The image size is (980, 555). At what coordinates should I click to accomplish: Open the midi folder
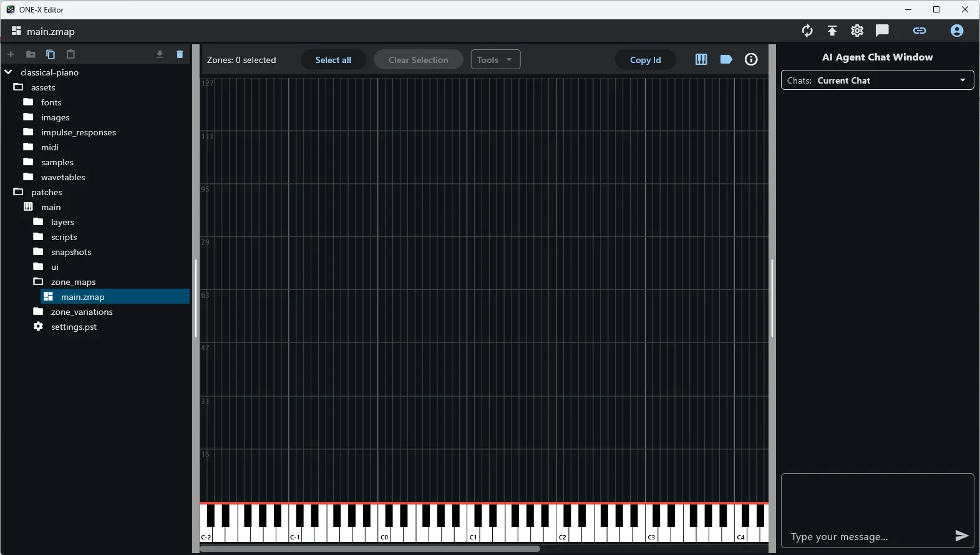click(50, 147)
